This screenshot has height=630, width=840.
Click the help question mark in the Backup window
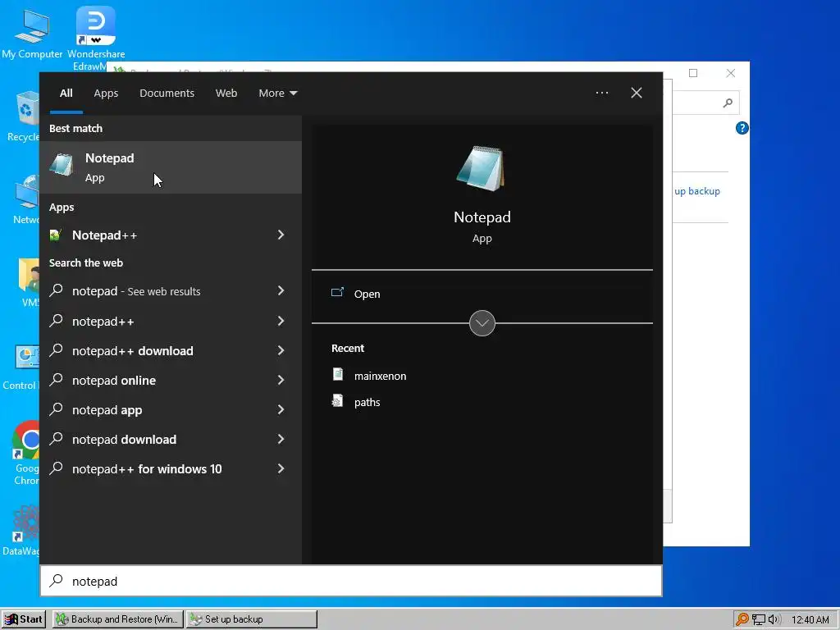point(742,128)
